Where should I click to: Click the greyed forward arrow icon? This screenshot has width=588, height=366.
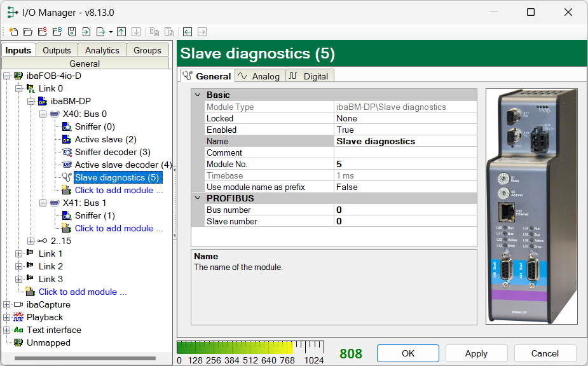(202, 32)
